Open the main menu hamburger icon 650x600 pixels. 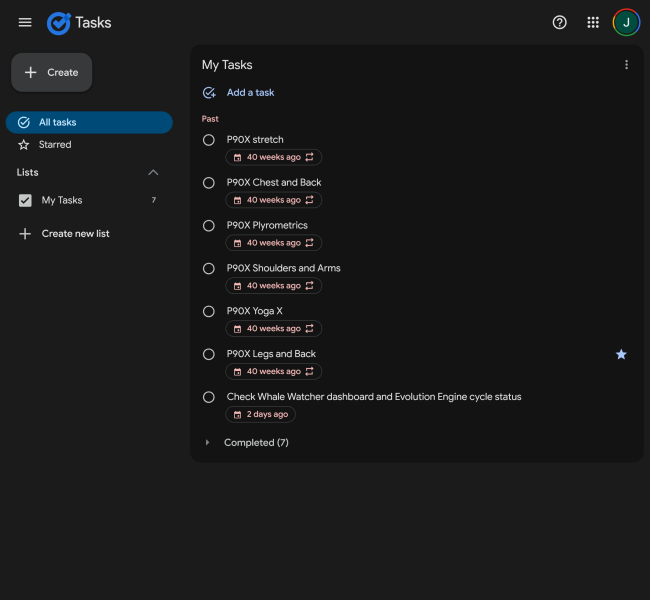pos(25,22)
